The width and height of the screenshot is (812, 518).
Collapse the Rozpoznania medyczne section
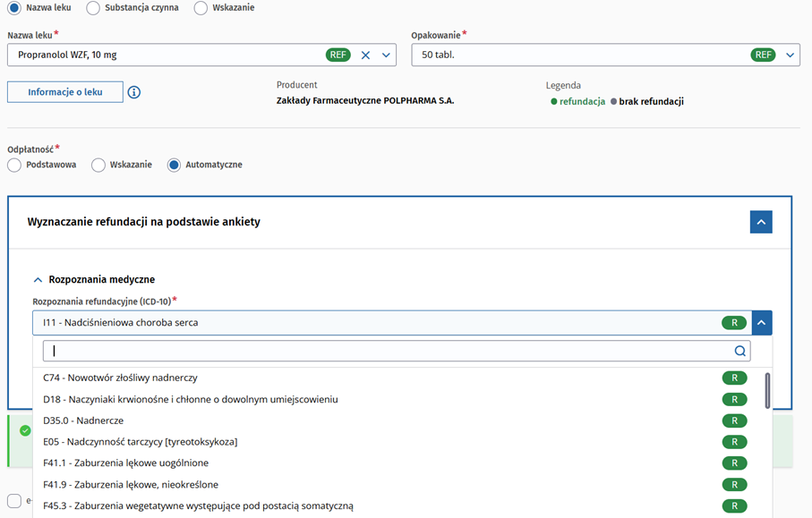click(38, 280)
